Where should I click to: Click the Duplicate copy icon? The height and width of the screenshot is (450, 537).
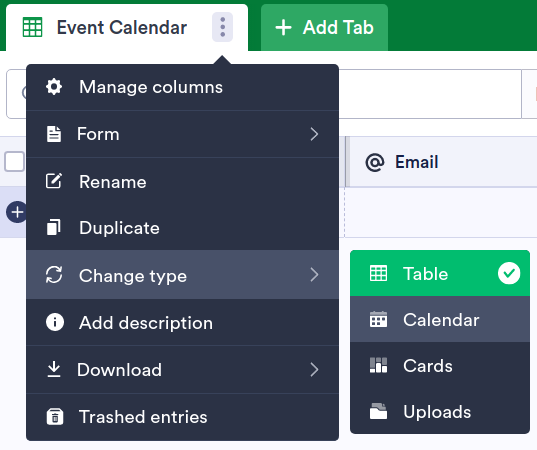54,227
